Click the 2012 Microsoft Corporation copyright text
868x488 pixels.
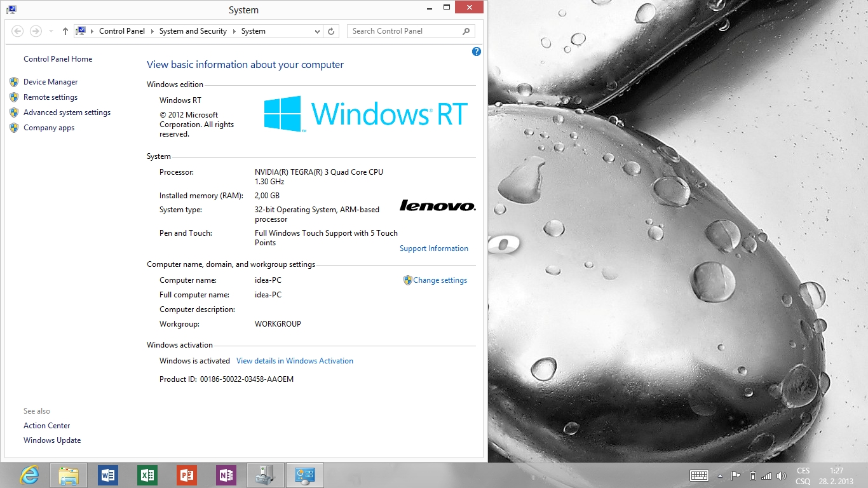197,125
